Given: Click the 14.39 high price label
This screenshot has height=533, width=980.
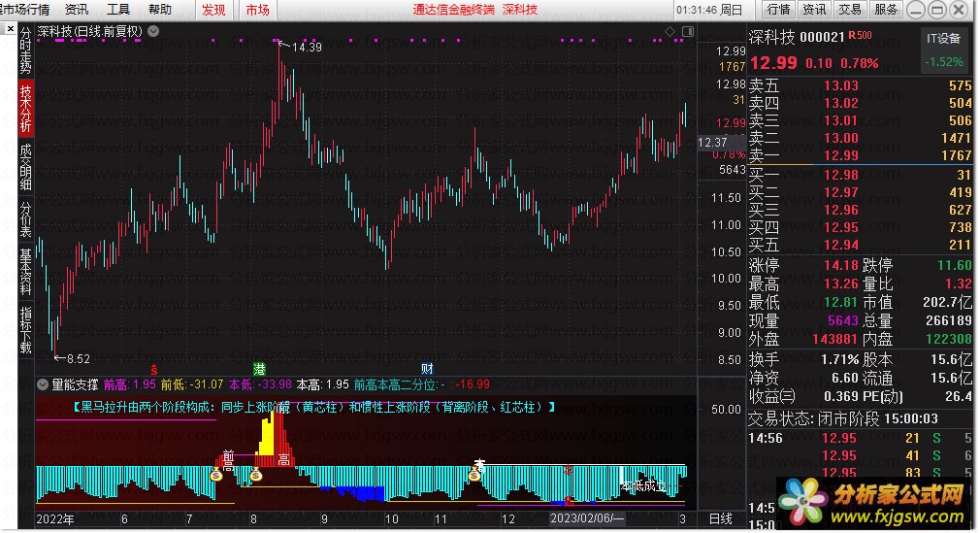Looking at the screenshot, I should (307, 47).
